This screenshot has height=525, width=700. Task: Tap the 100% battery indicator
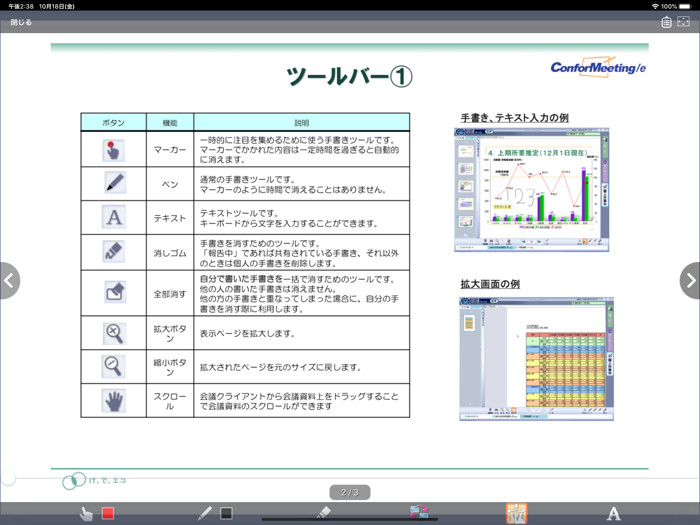(676, 6)
